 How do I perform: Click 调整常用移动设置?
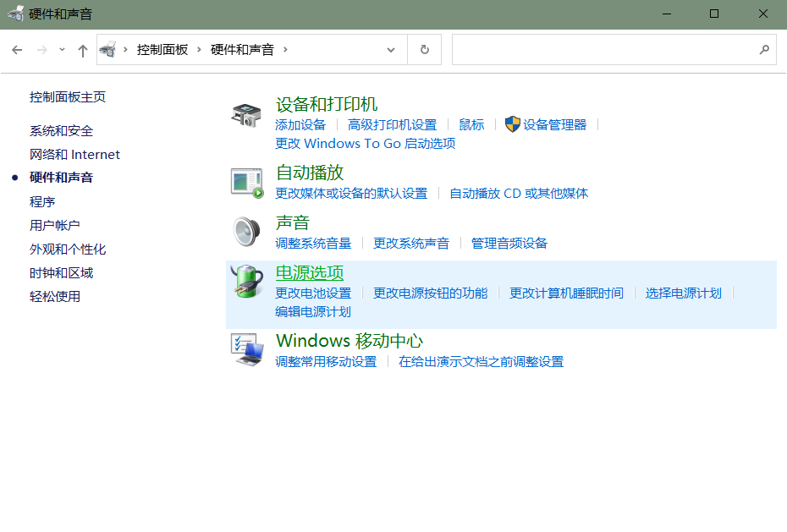coord(326,361)
